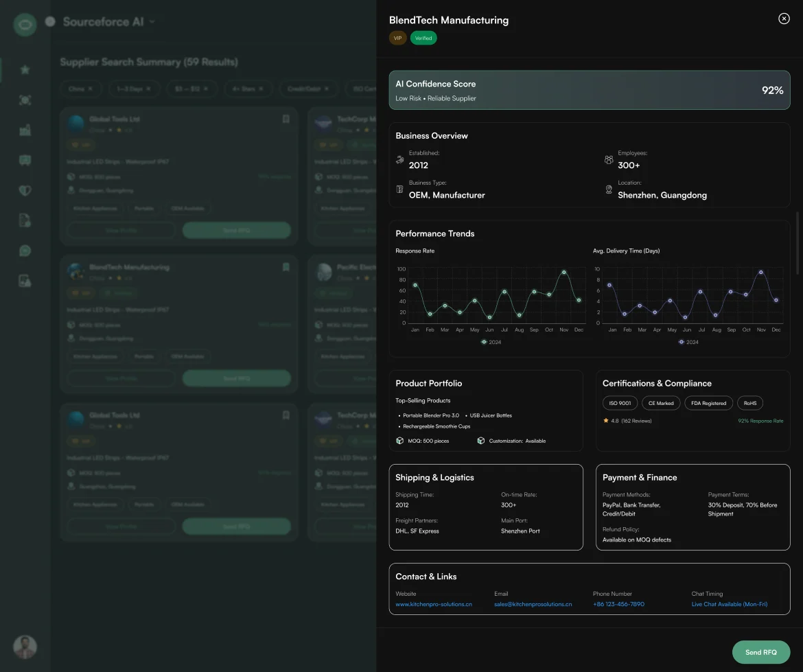This screenshot has width=803, height=672.
Task: Open the Sourceforce AI workspace dropdown
Action: coord(152,21)
